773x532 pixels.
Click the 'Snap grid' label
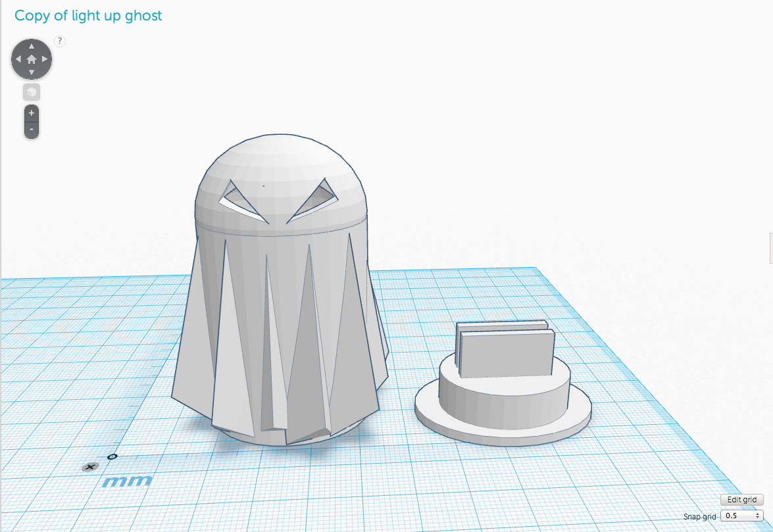[699, 516]
